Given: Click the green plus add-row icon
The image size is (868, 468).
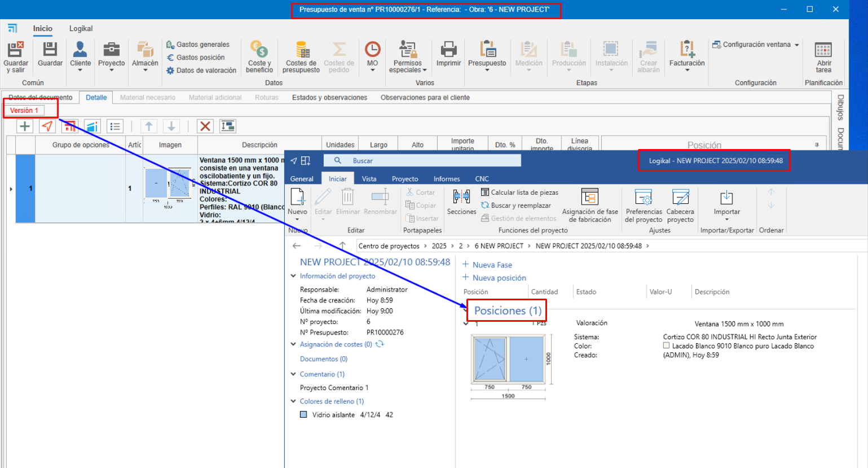Looking at the screenshot, I should click(x=25, y=126).
